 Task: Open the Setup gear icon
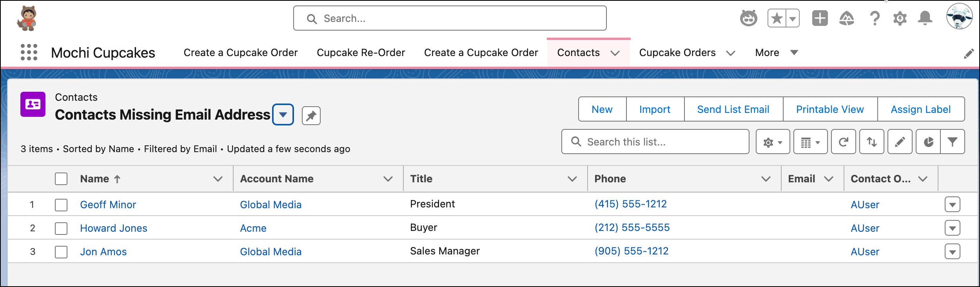pyautogui.click(x=900, y=18)
